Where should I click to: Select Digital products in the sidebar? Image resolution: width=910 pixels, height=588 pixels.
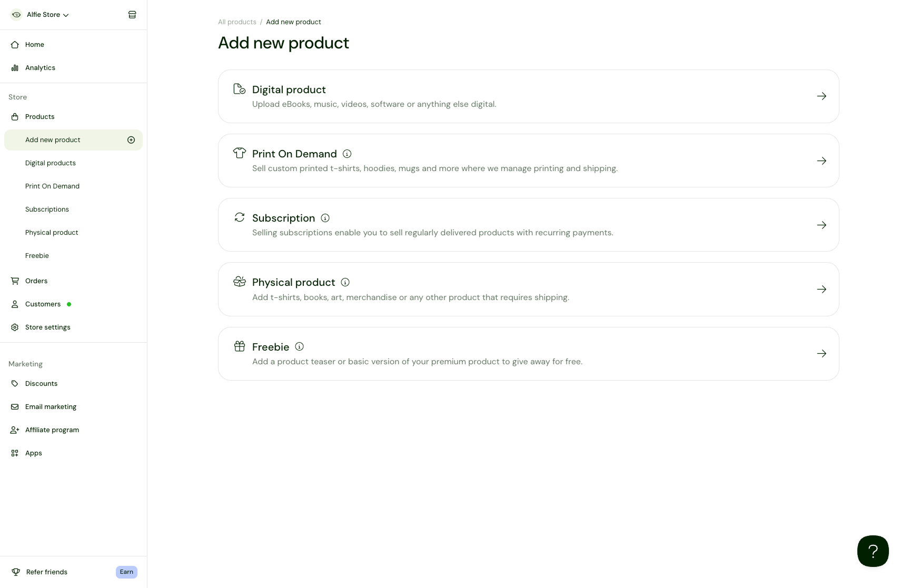(51, 163)
